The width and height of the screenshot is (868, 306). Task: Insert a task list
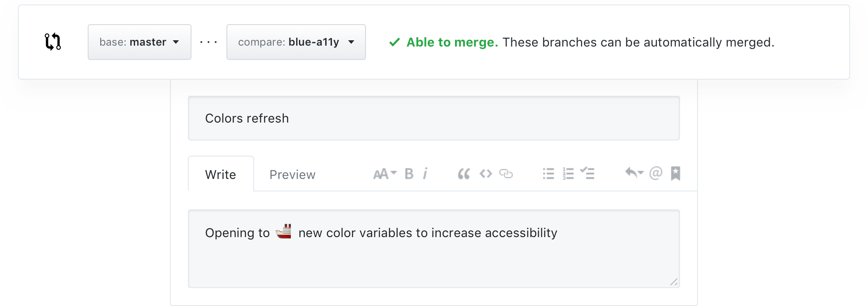pyautogui.click(x=587, y=174)
